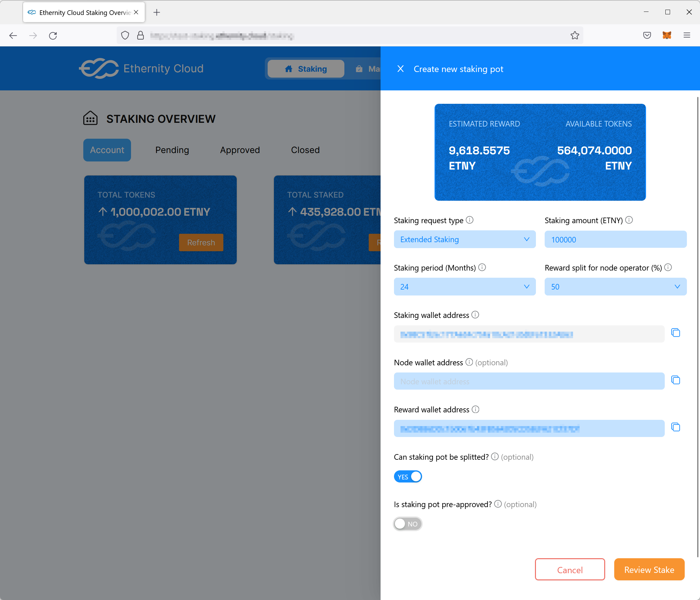Close the Create new staking pot panel
The height and width of the screenshot is (600, 700).
click(x=400, y=69)
